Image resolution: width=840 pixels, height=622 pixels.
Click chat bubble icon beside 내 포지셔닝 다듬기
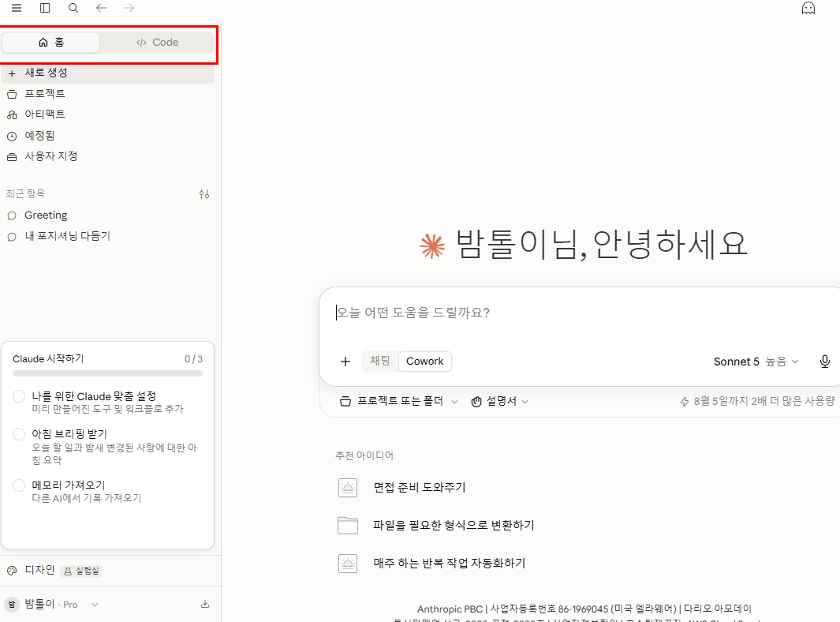coord(12,237)
